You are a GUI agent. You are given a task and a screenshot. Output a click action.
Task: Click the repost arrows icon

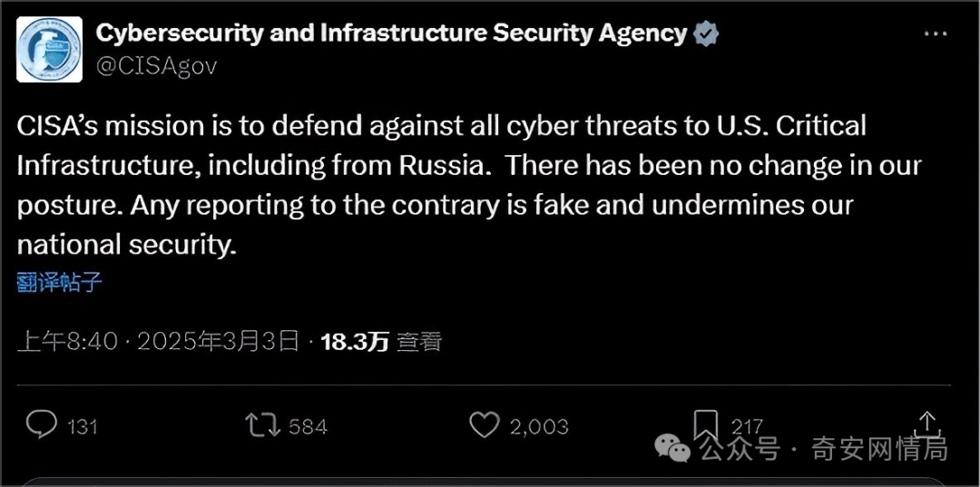pos(263,426)
